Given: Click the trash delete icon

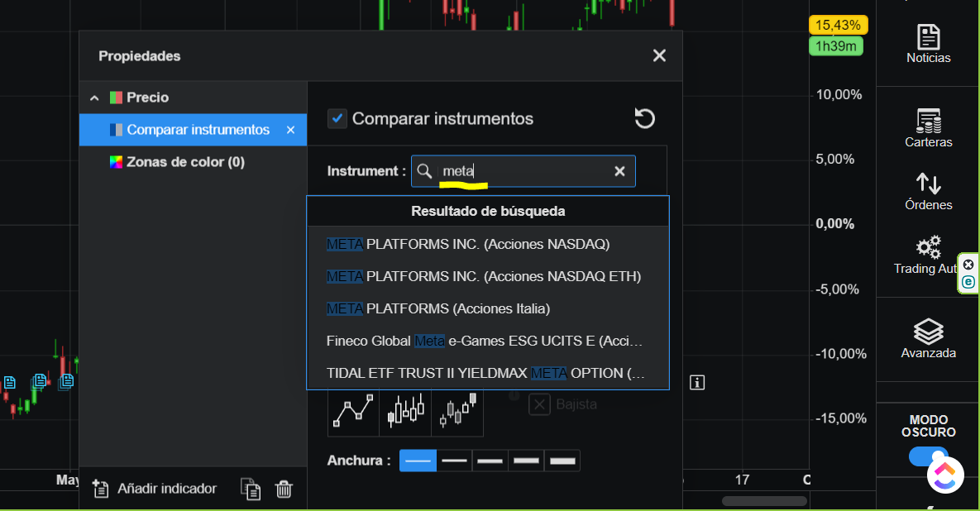Looking at the screenshot, I should [x=284, y=490].
